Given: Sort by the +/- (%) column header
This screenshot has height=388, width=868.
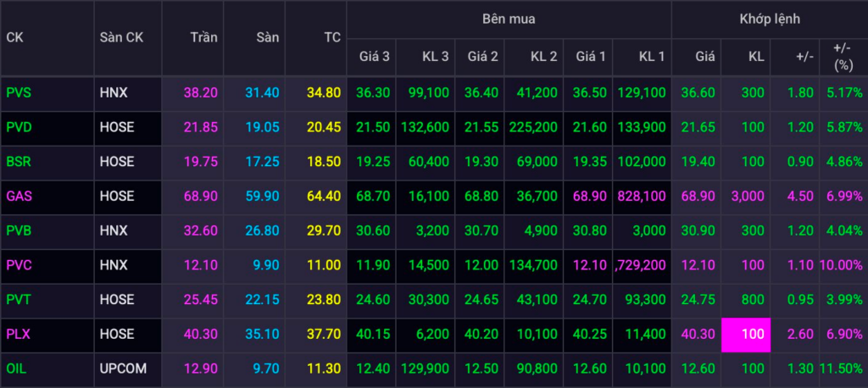Looking at the screenshot, I should [x=843, y=57].
